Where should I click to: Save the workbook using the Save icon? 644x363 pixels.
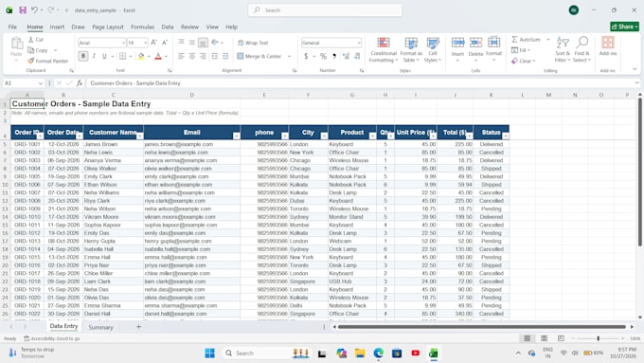click(23, 9)
